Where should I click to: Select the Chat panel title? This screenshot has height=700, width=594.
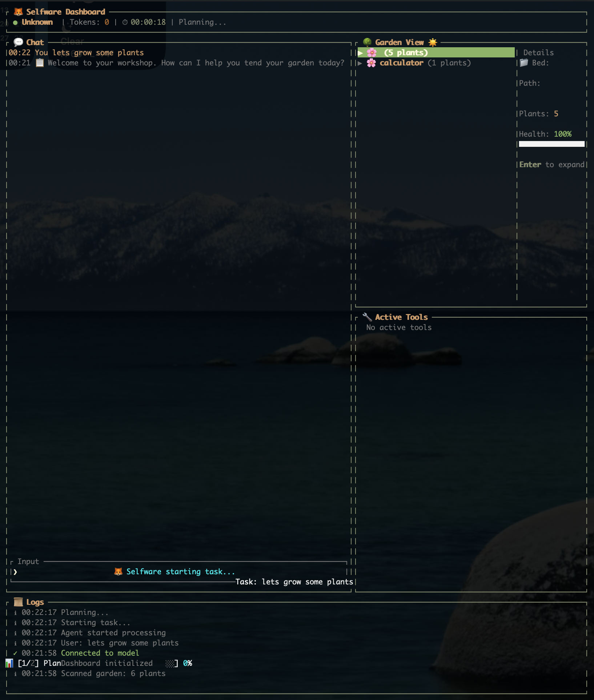(35, 42)
